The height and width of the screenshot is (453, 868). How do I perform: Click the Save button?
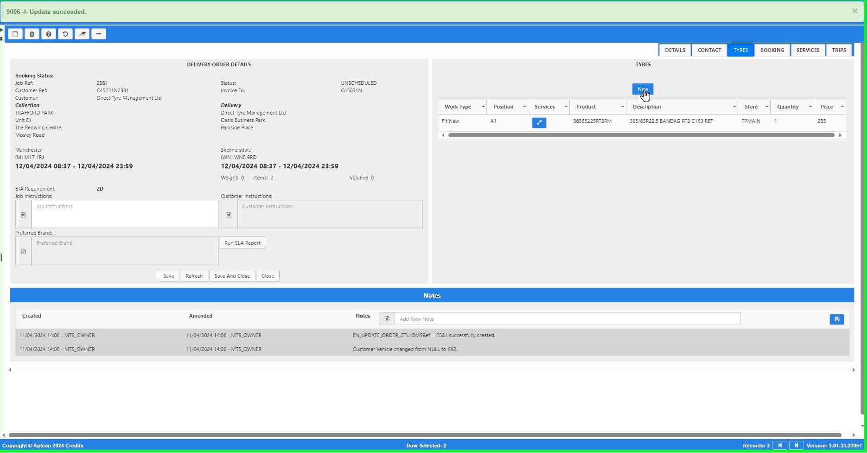tap(168, 276)
